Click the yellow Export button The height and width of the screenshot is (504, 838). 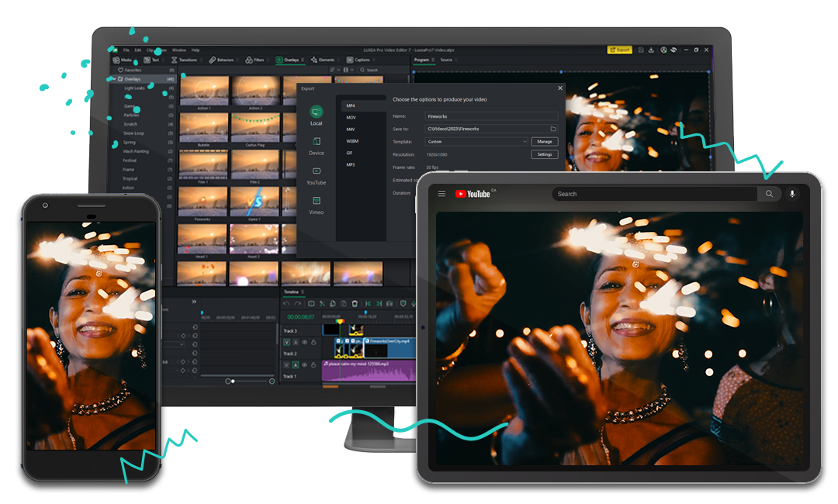pos(619,50)
